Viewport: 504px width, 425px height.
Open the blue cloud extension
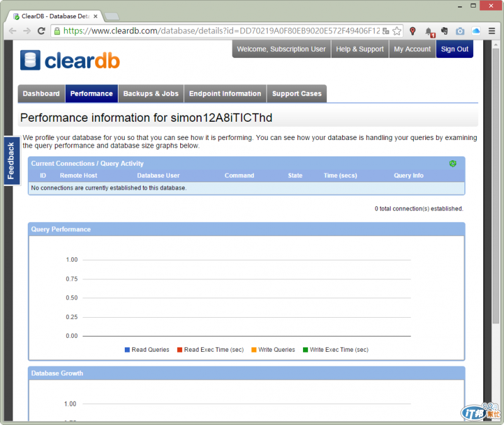(476, 31)
